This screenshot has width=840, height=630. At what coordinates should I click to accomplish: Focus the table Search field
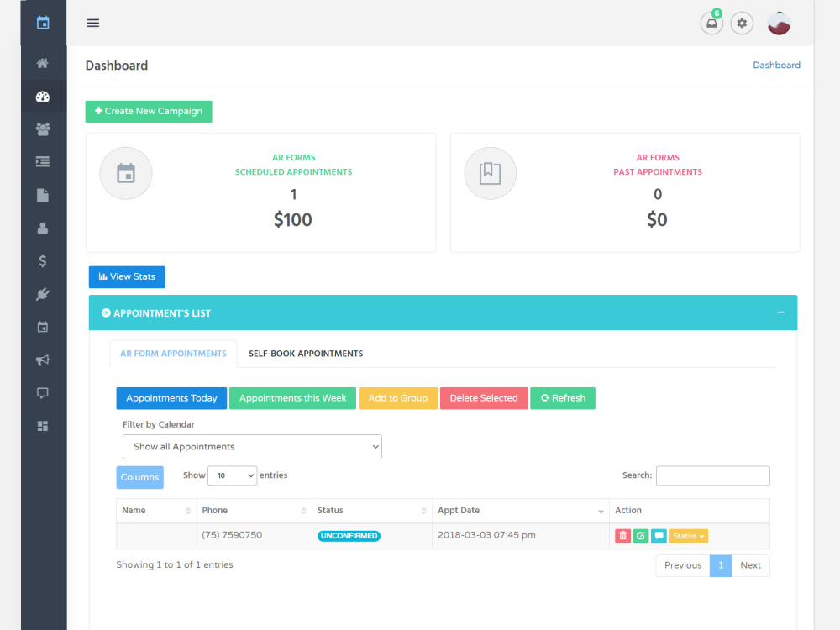click(713, 475)
